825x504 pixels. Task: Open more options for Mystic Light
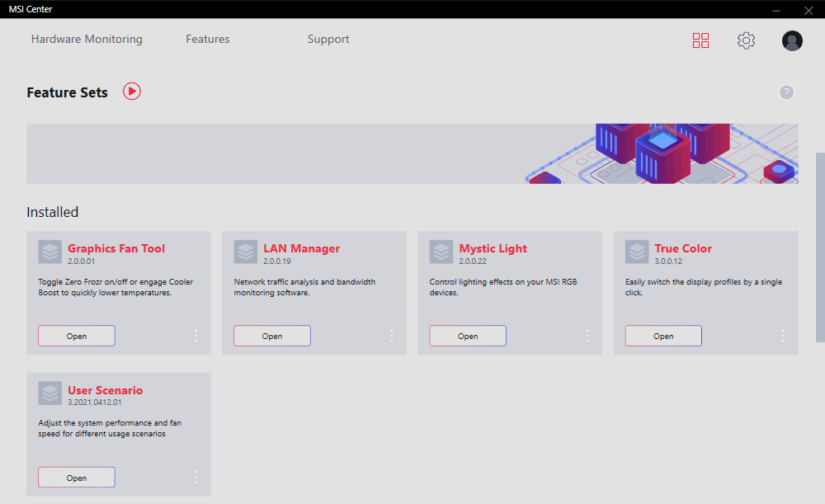click(587, 336)
